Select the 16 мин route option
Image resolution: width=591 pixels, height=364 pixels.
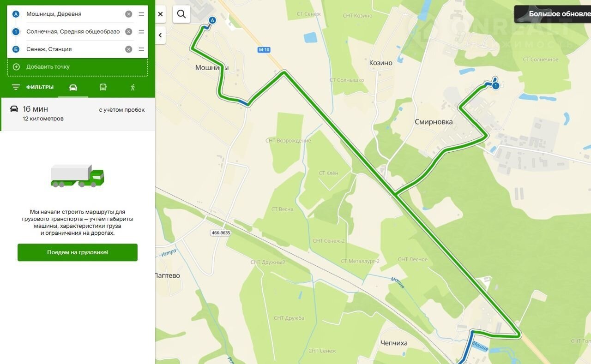[x=78, y=114]
